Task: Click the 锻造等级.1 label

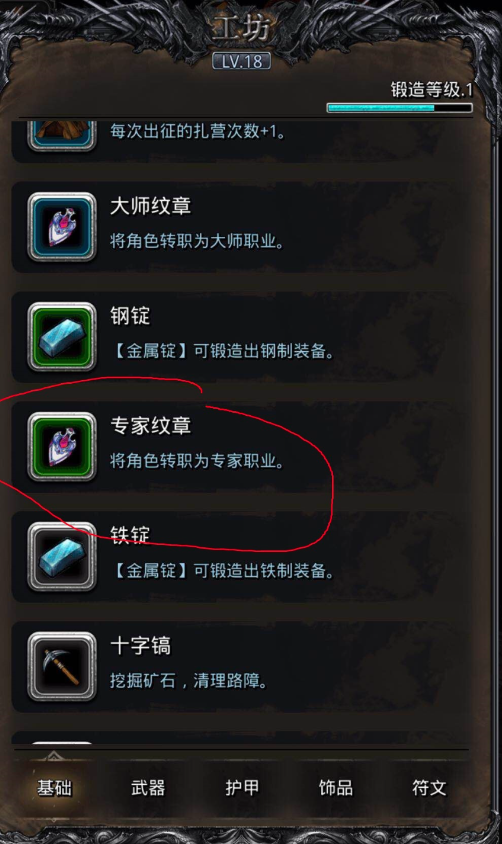Action: tap(432, 89)
